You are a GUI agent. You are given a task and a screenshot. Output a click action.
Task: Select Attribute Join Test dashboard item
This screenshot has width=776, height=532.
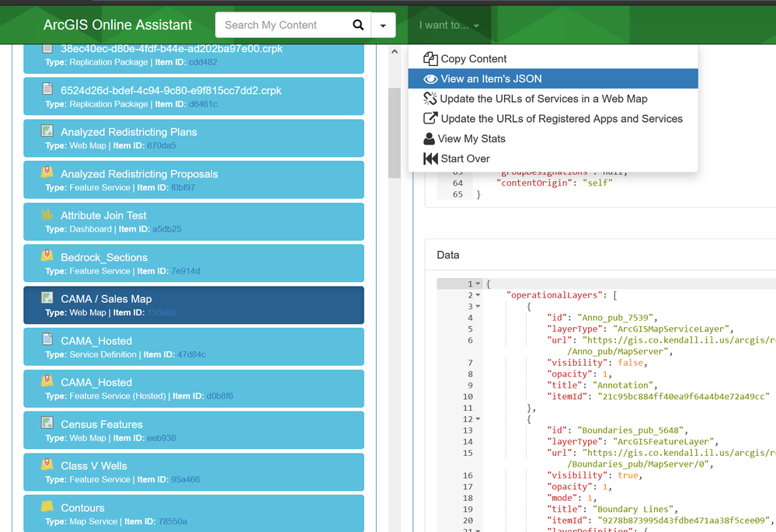(x=193, y=221)
